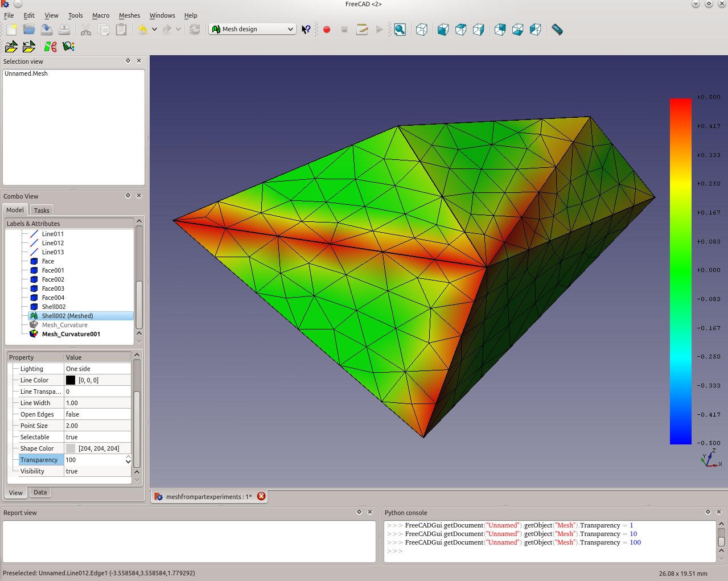Screen dimensions: 728x581
Task: Set the rear view cube icon
Action: (500, 29)
